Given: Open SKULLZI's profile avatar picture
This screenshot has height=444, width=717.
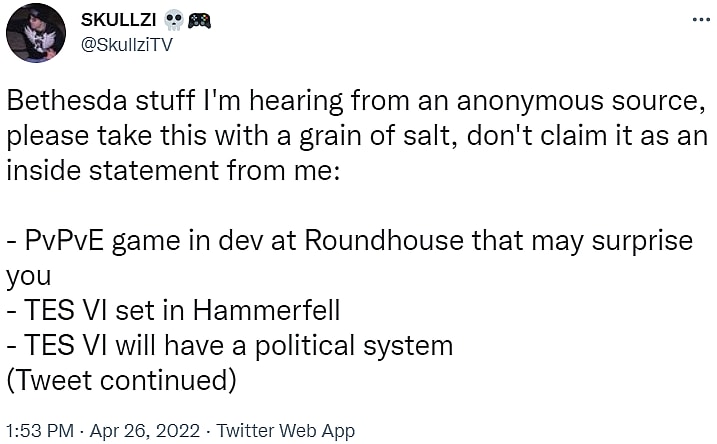Looking at the screenshot, I should (x=36, y=33).
